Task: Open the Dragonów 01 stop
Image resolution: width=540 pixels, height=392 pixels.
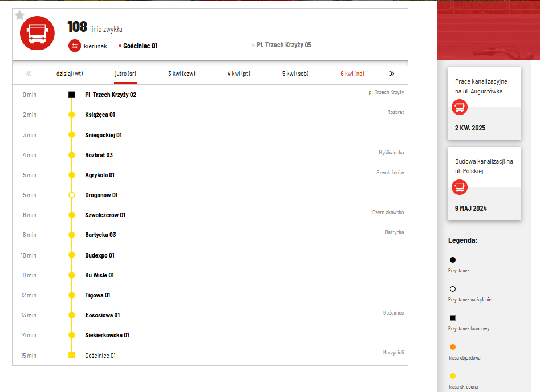Action: click(101, 195)
